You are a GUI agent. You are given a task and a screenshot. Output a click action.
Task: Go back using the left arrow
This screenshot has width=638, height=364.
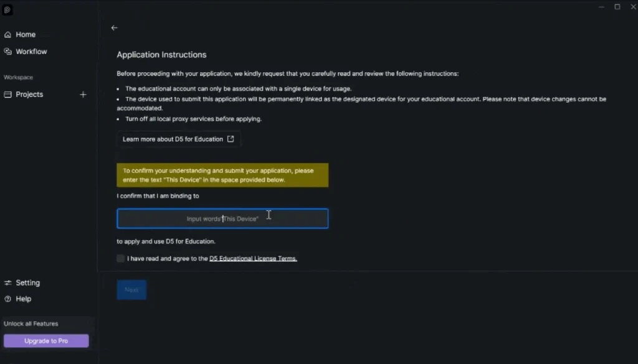tap(115, 27)
